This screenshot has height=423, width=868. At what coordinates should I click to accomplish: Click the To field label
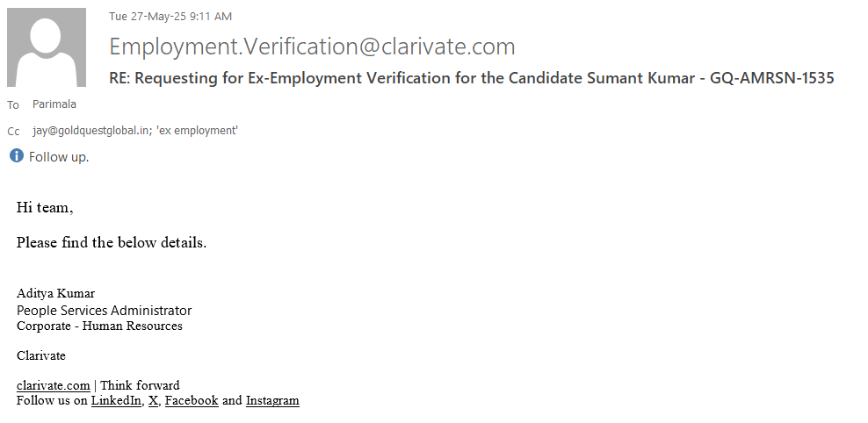(12, 105)
